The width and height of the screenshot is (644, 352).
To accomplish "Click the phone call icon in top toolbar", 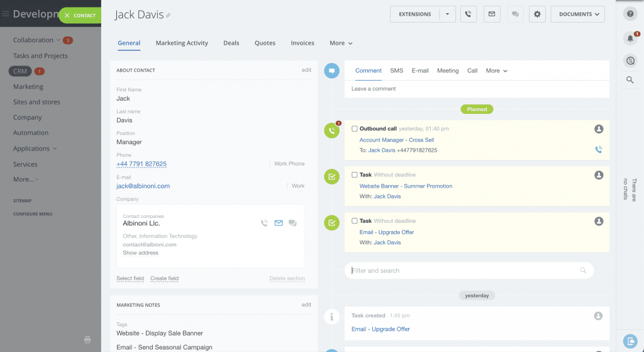I will [x=468, y=14].
